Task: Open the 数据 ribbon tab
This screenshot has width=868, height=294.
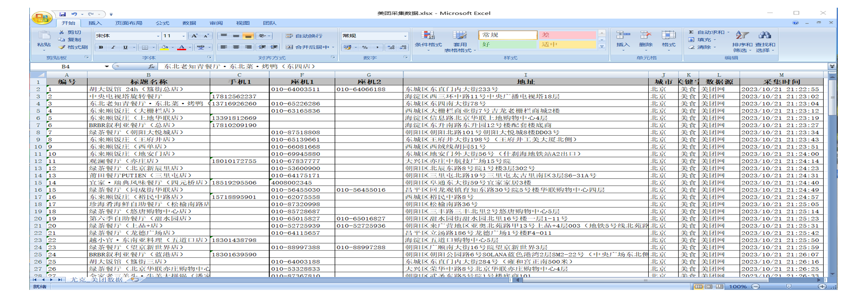Action: [x=189, y=23]
